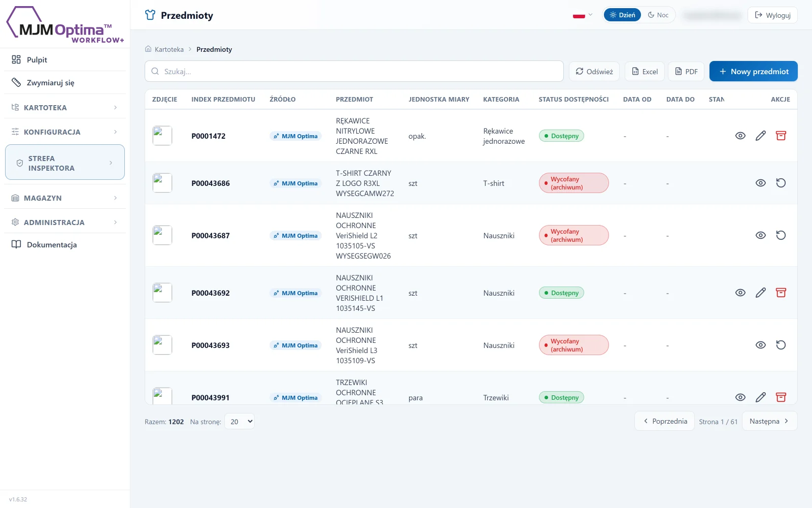The height and width of the screenshot is (508, 812).
Task: Archive item P00043991
Action: (781, 397)
